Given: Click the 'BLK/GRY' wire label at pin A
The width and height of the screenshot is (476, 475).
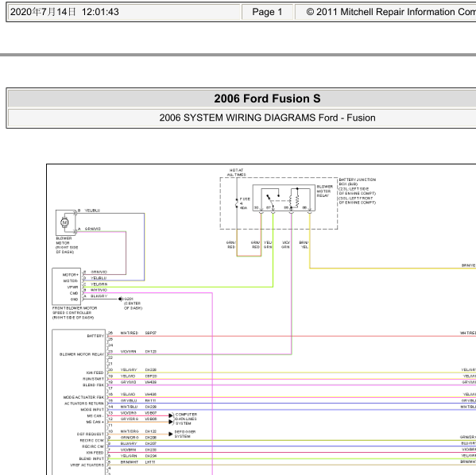Looking at the screenshot, I should tap(99, 296).
